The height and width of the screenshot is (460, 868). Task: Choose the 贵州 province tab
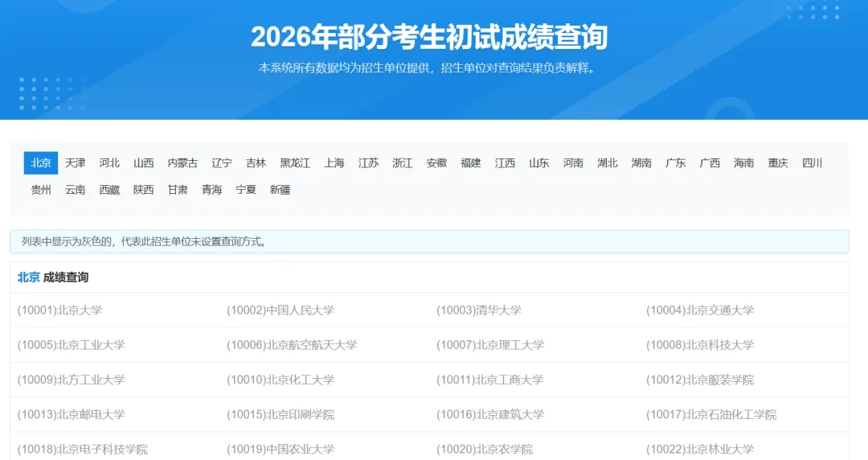(41, 190)
